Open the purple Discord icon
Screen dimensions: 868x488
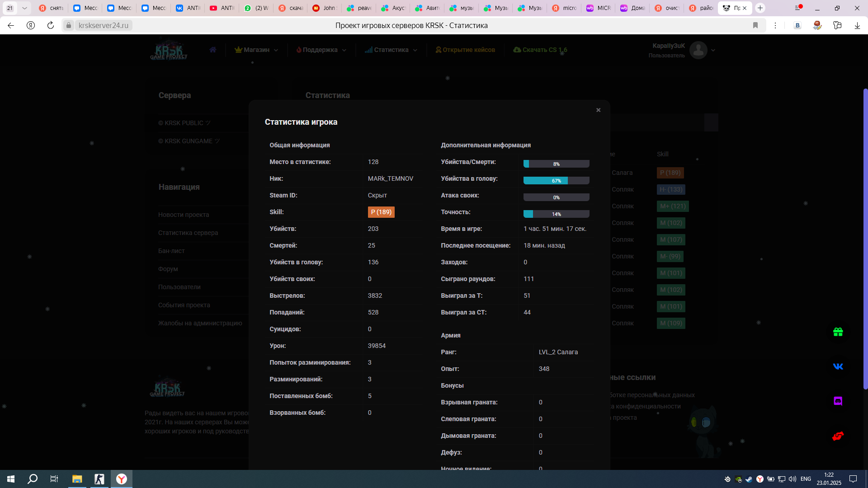pos(838,401)
